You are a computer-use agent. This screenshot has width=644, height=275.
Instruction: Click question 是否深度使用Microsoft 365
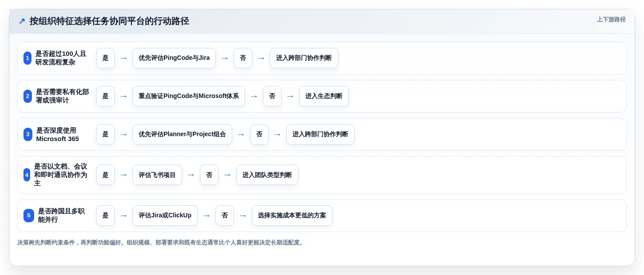[x=58, y=134]
